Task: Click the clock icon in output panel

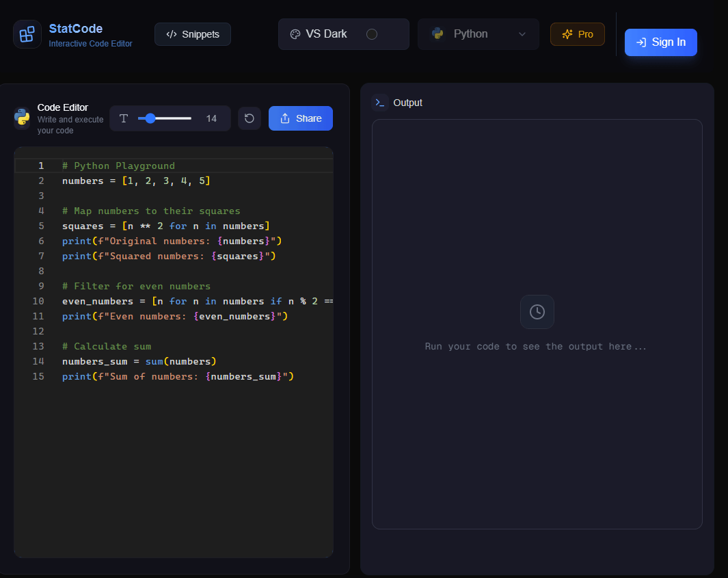Action: pos(537,312)
